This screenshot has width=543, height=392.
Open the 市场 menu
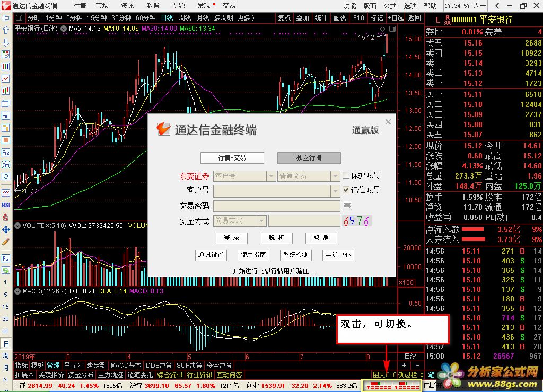pos(102,5)
